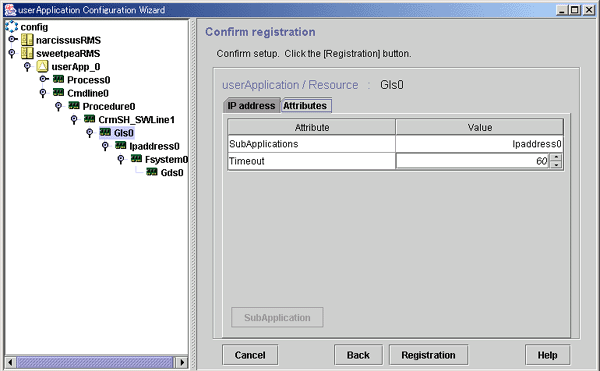Click the narcissusRMS node icon
This screenshot has width=600, height=371.
pyautogui.click(x=27, y=40)
